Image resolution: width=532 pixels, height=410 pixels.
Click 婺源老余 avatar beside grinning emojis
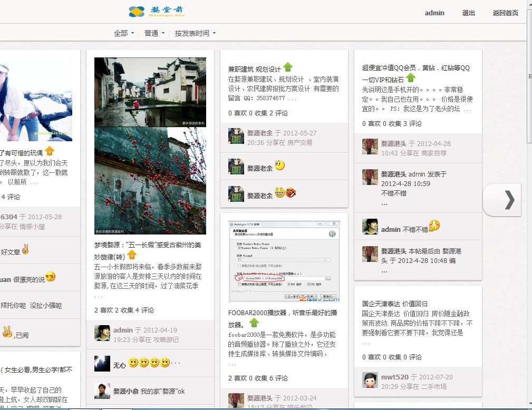236,193
